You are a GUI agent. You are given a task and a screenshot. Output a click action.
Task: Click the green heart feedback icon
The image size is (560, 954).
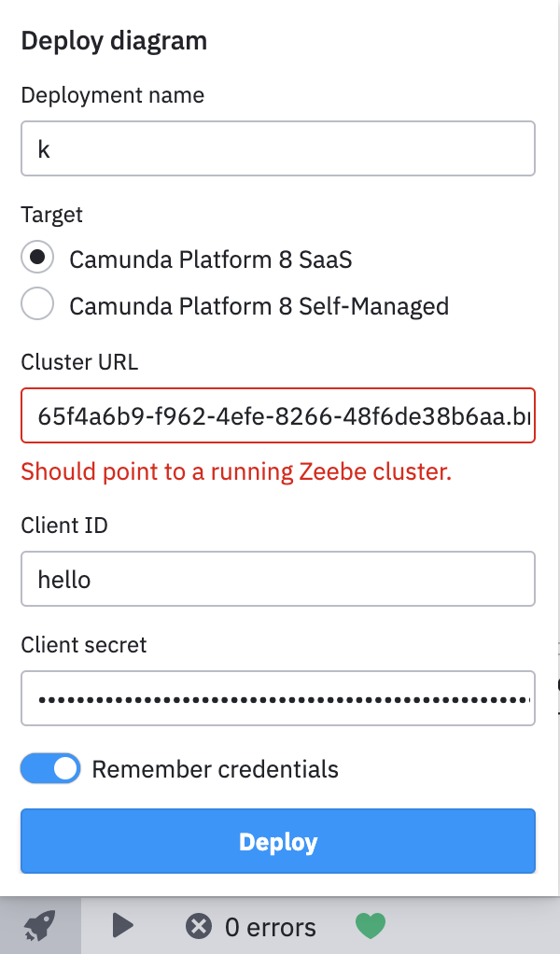[371, 925]
